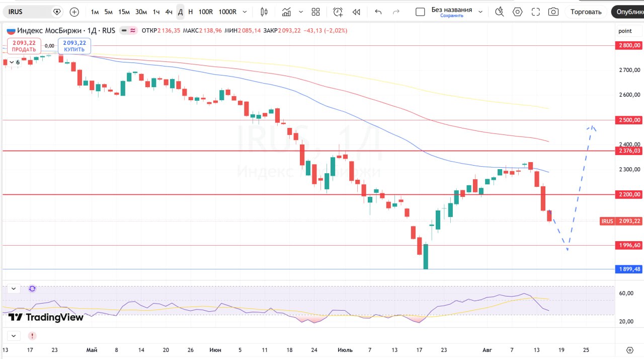
Task: Select the 100R range timeframe
Action: (x=206, y=12)
